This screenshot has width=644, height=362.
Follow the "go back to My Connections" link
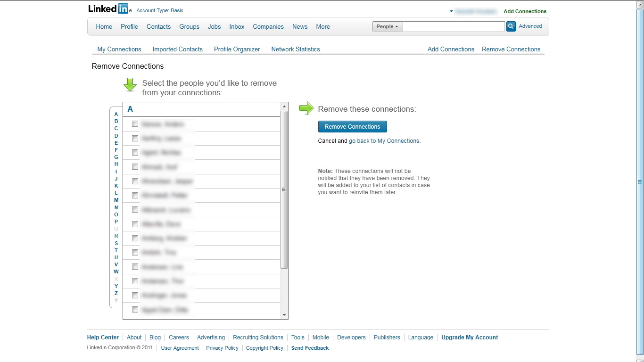[384, 141]
